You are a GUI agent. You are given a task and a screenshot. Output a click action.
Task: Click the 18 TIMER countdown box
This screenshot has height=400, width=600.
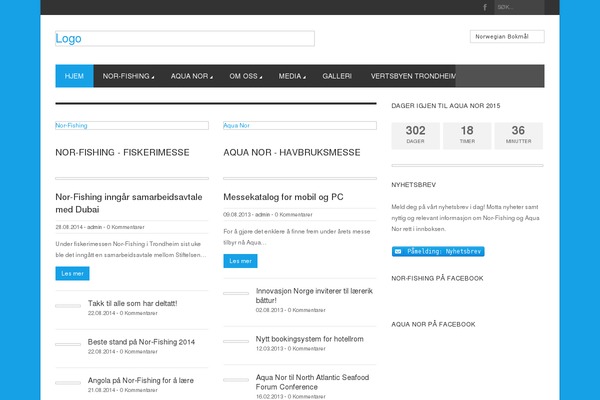pos(467,136)
